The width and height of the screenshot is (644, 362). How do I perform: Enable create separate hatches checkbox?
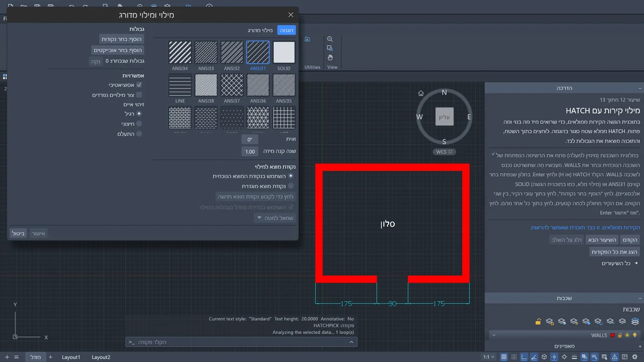(139, 95)
